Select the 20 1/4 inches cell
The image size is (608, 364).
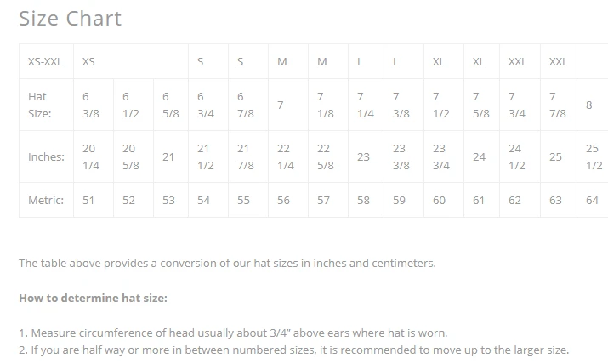point(90,156)
